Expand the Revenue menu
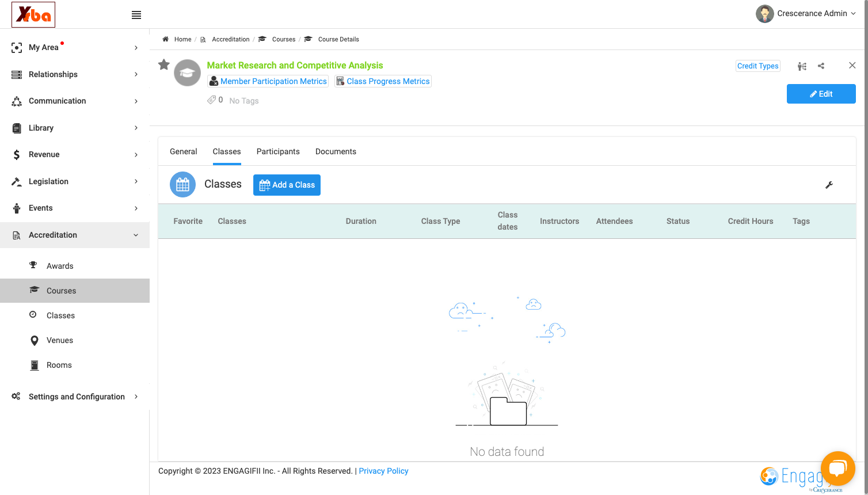 click(75, 154)
